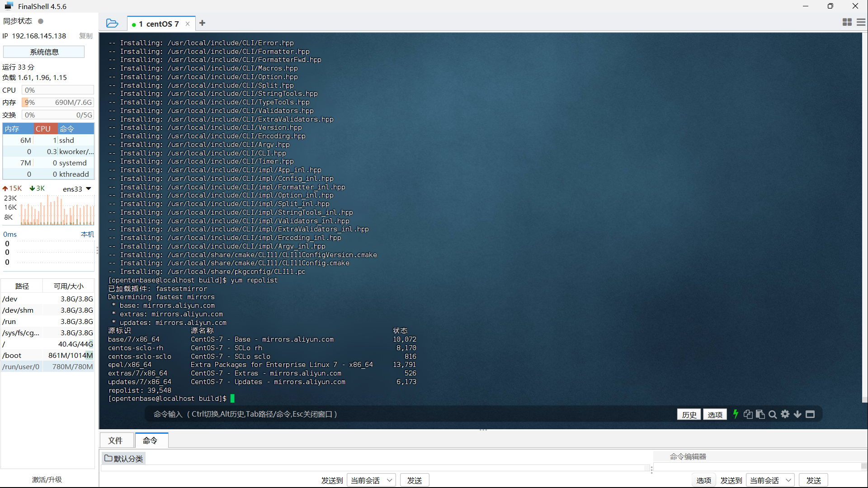Switch to grid layout view icon
868x488 pixels.
click(847, 22)
